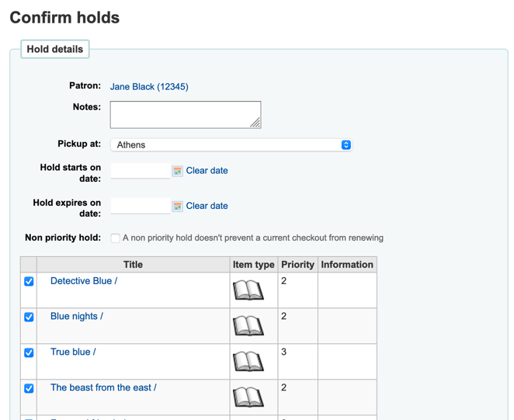The width and height of the screenshot is (514, 420).
Task: Open calendar picker for hold expiry date
Action: coord(177,207)
